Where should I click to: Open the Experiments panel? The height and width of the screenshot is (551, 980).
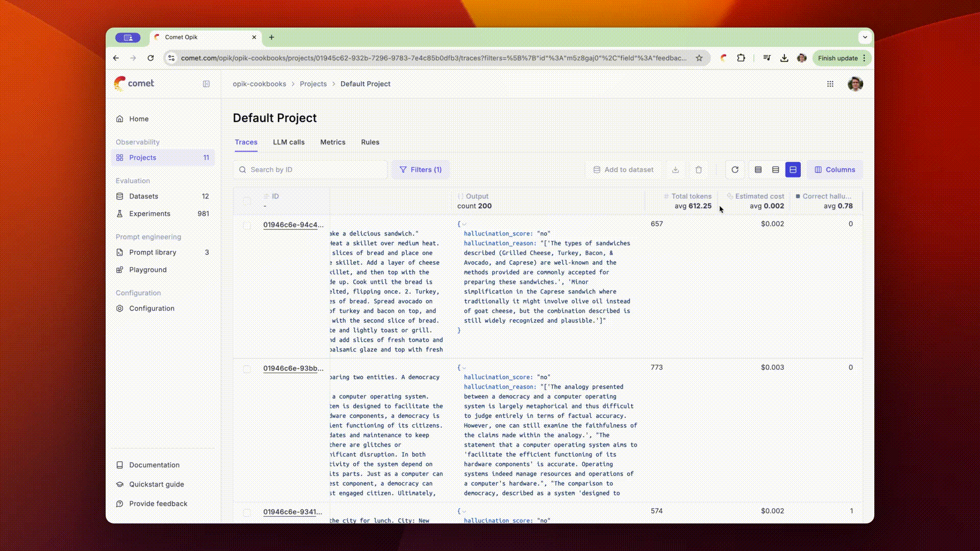click(x=149, y=214)
